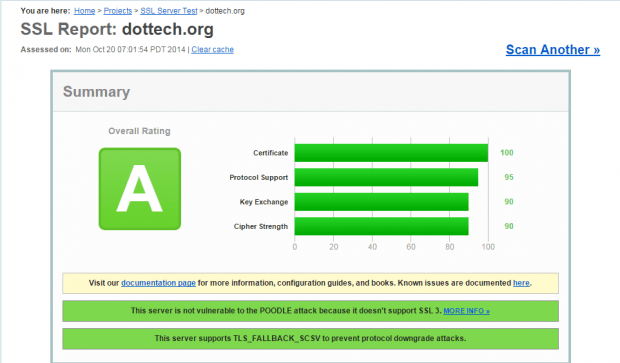
Task: Click the 'Assessed on:' label
Action: (46, 49)
